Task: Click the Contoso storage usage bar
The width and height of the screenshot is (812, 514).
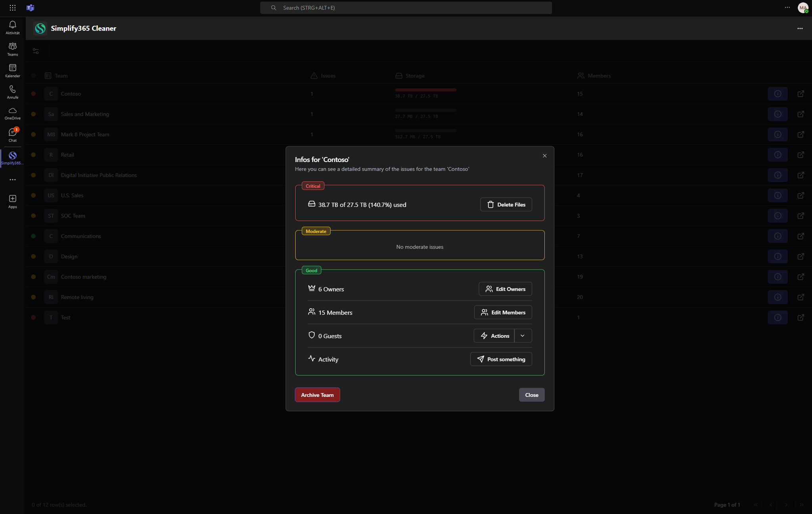Action: (425, 90)
